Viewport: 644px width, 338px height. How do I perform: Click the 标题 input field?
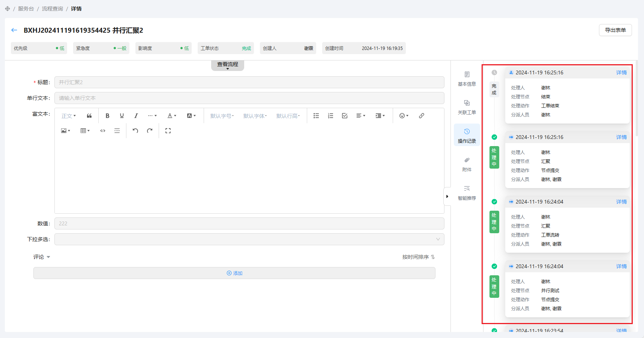(249, 82)
